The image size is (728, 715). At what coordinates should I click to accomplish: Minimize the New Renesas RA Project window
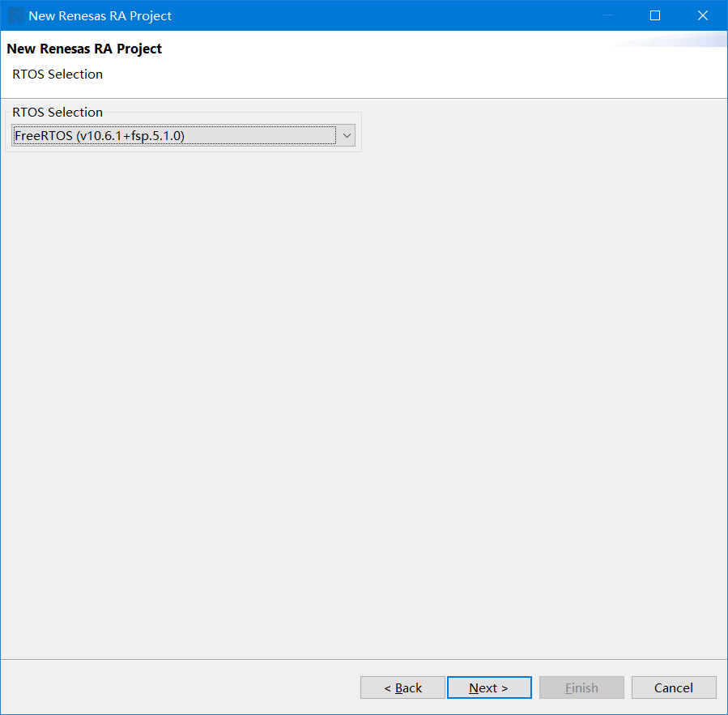[x=608, y=15]
